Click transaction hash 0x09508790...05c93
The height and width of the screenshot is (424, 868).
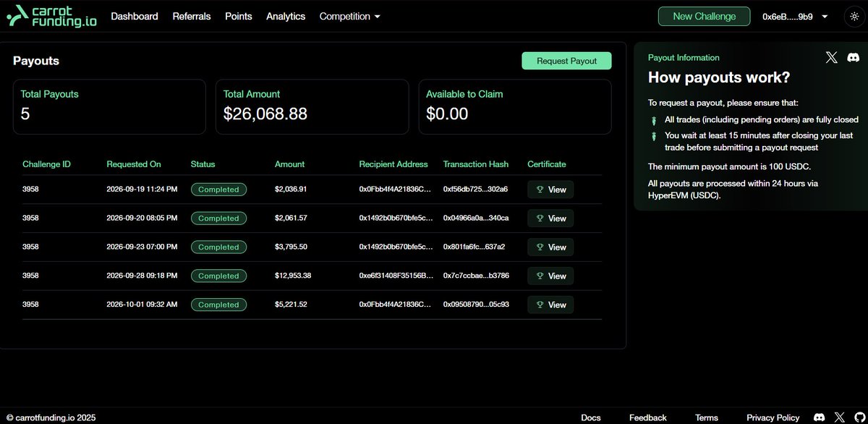click(x=476, y=305)
